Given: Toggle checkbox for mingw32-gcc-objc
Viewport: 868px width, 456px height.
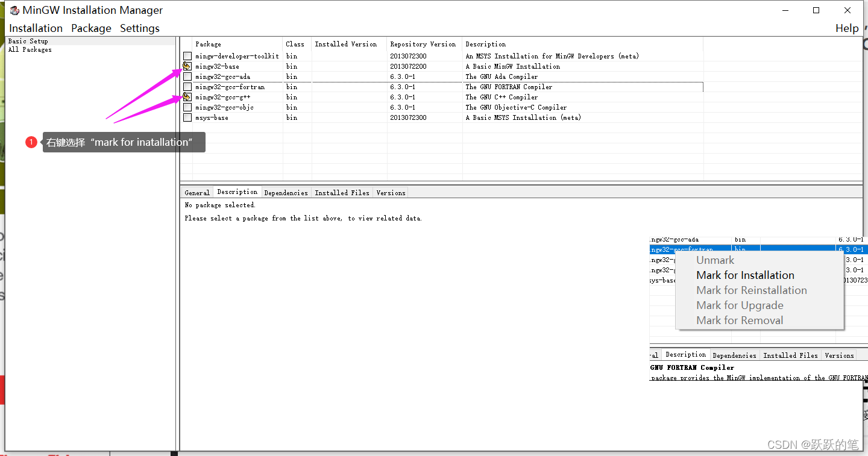Looking at the screenshot, I should (187, 107).
